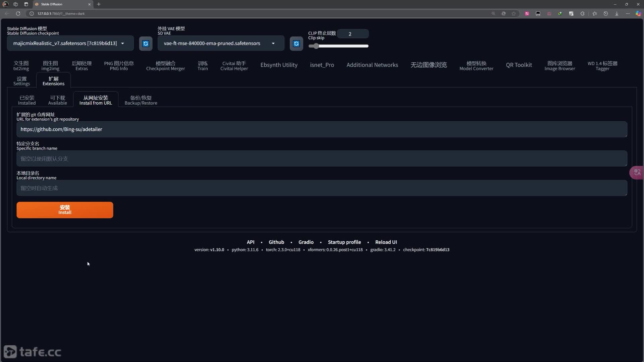Select the Install from URL sub-tab
644x362 pixels.
coord(96,100)
